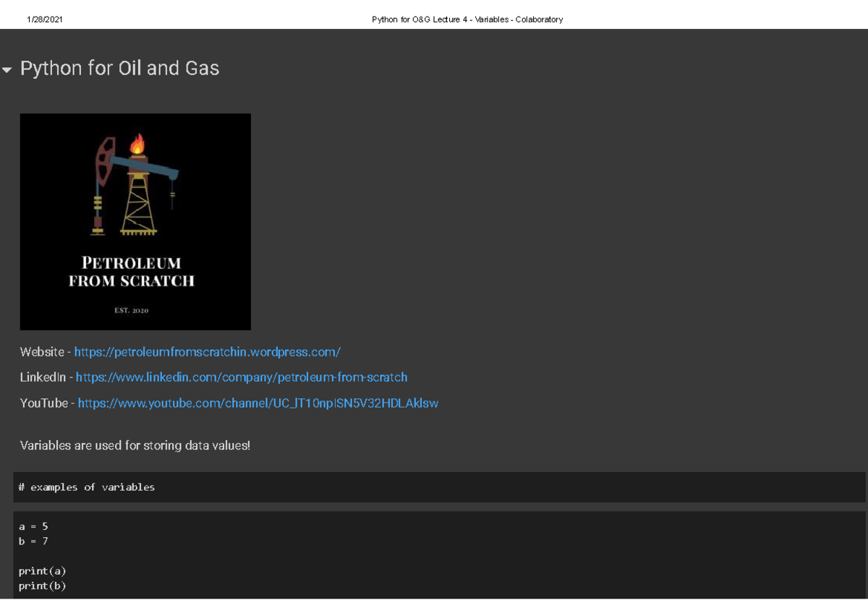This screenshot has width=868, height=613.
Task: Place cursor on the print(a) line
Action: [x=42, y=570]
